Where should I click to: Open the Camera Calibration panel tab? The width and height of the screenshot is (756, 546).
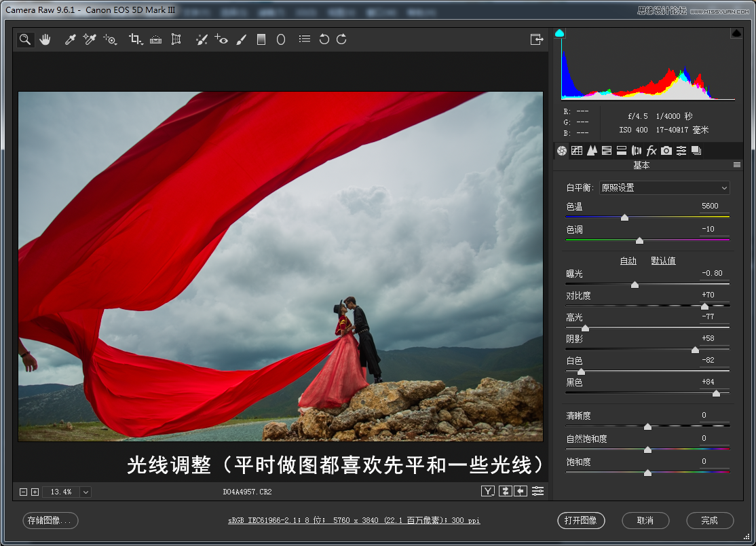pos(666,151)
